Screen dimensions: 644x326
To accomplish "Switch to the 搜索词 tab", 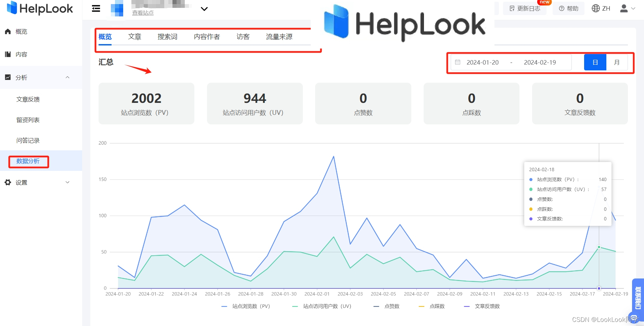I will (167, 37).
